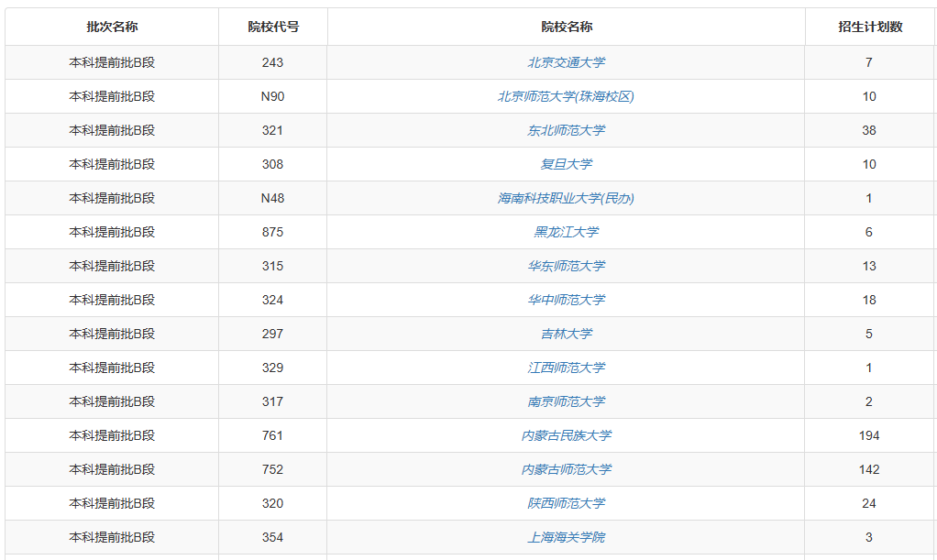Select school code N48 cell
937x560 pixels.
tap(272, 198)
